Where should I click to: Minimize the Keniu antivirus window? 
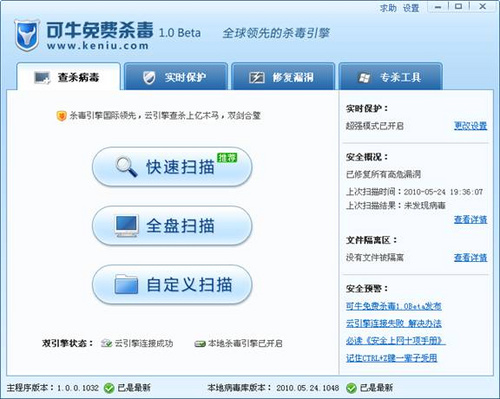click(438, 7)
